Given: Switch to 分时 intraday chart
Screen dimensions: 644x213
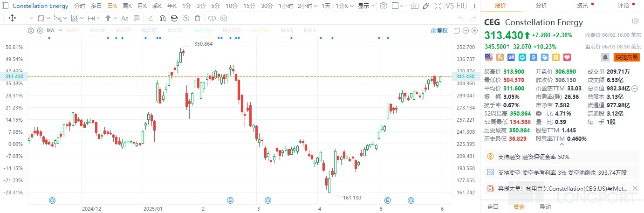Looking at the screenshot, I should [x=80, y=6].
